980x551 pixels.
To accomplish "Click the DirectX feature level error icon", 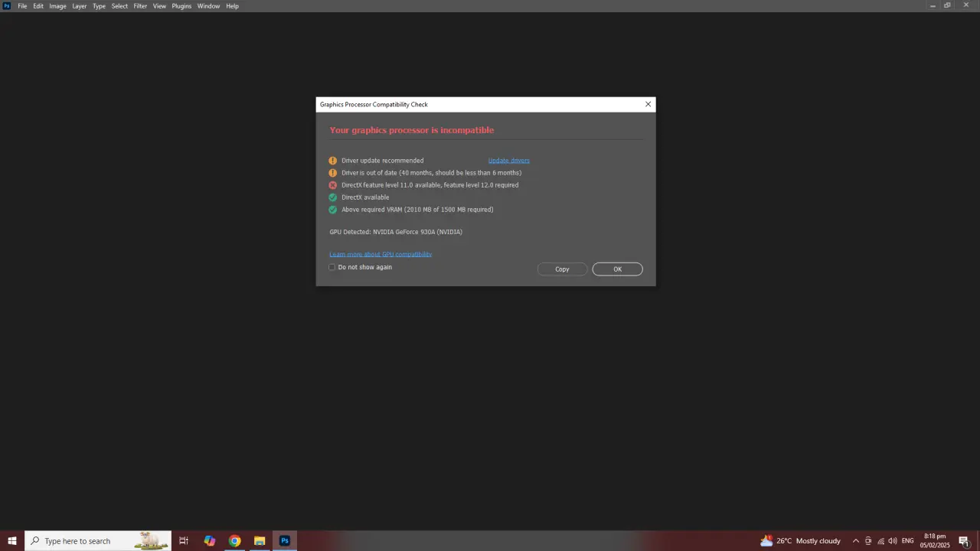I will click(x=333, y=185).
